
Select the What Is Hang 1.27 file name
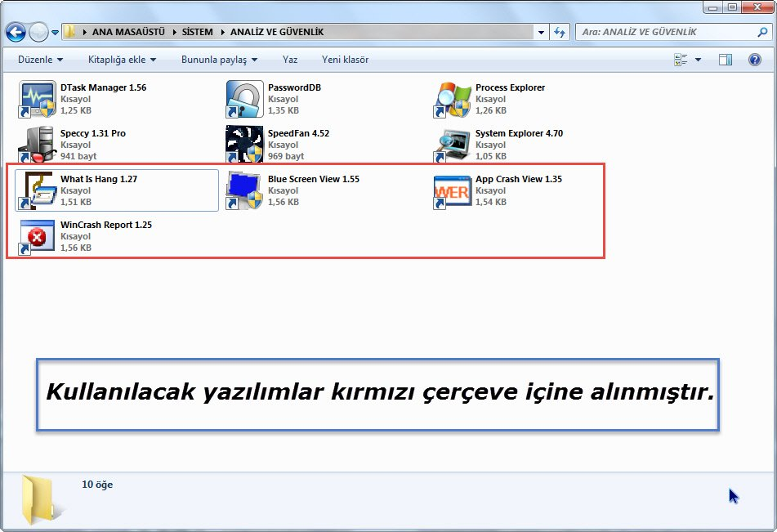coord(99,179)
